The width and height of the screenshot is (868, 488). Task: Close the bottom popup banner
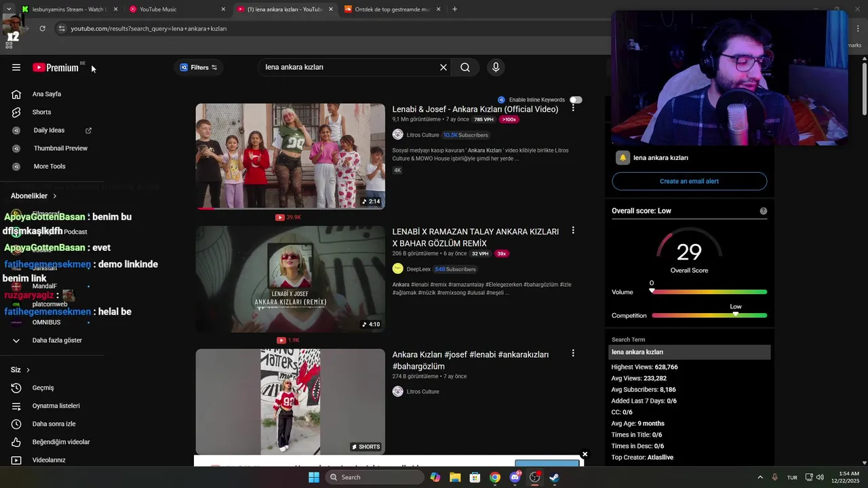click(585, 454)
